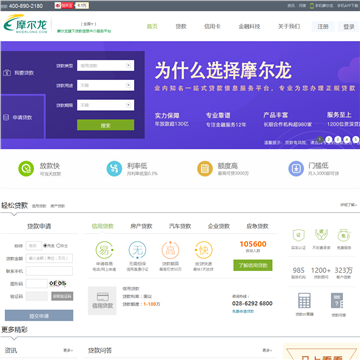Select the 女士 radio button
The width and height of the screenshot is (360, 360).
click(58, 246)
